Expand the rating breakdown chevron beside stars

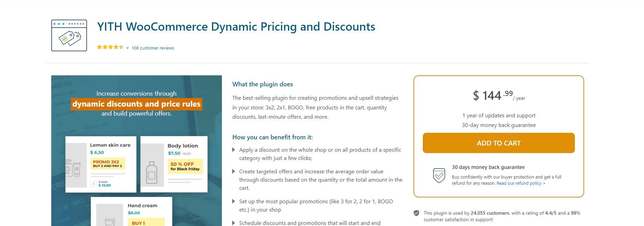127,47
